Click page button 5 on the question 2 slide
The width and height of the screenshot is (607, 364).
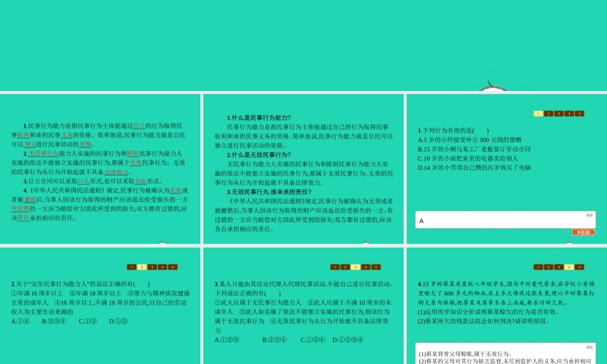click(x=172, y=268)
